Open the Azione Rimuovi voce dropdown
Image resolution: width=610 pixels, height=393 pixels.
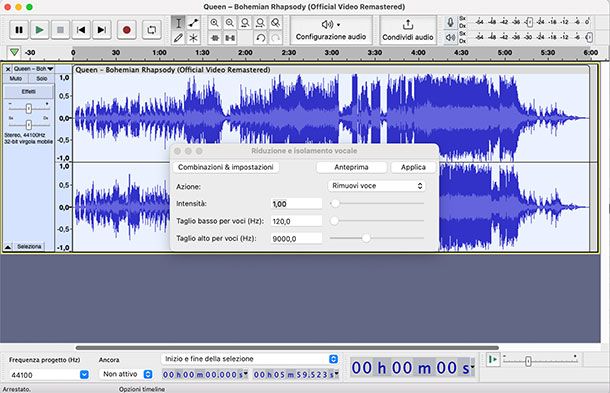click(377, 186)
